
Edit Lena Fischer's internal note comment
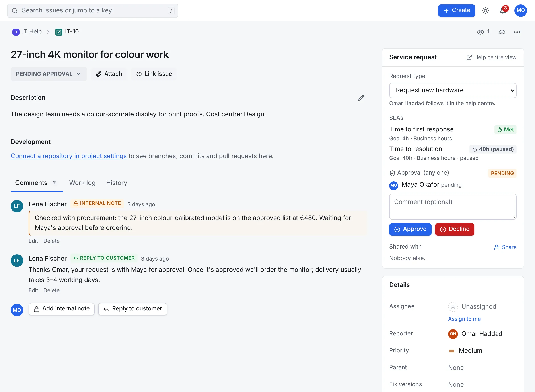tap(33, 241)
